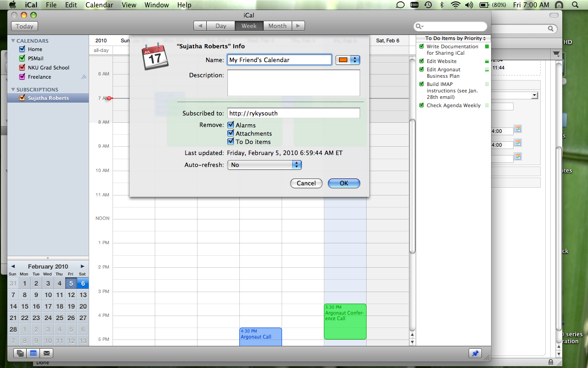This screenshot has height=368, width=588.
Task: Click priority icon for Edit Argonaut Business Plan
Action: 487,69
